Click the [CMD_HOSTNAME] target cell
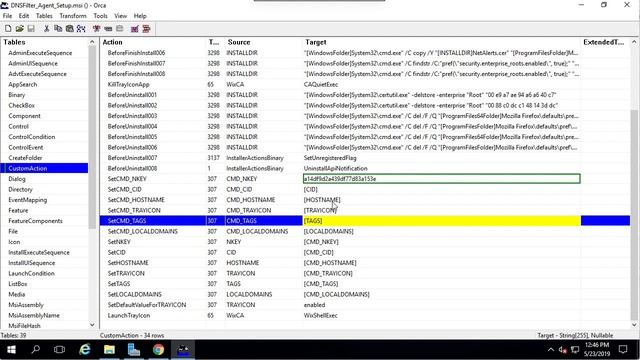 tap(330, 263)
